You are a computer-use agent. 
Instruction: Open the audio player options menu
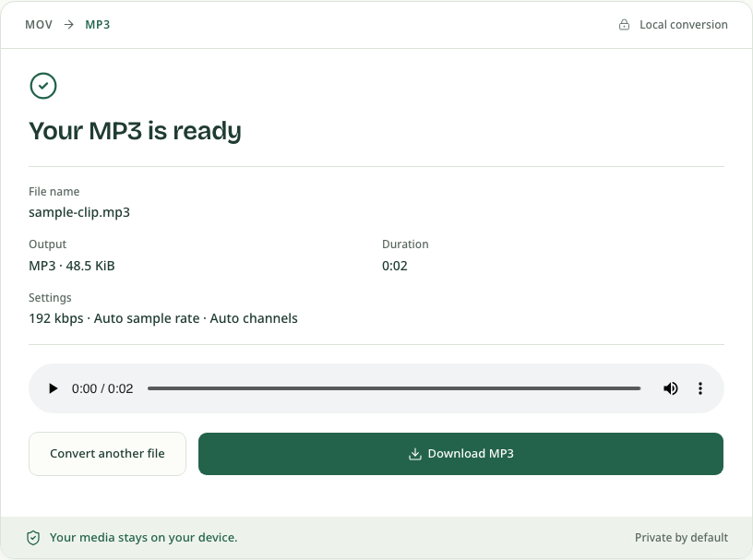coord(700,388)
